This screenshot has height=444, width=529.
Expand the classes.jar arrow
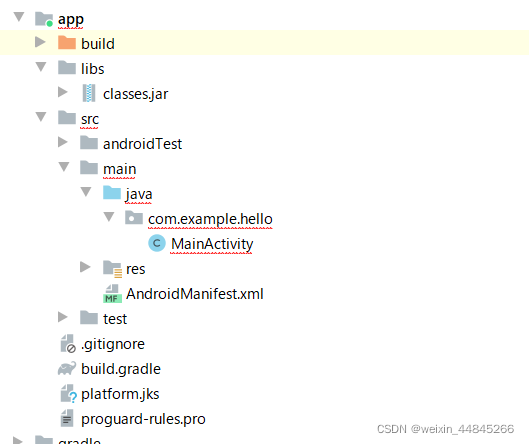pos(62,92)
